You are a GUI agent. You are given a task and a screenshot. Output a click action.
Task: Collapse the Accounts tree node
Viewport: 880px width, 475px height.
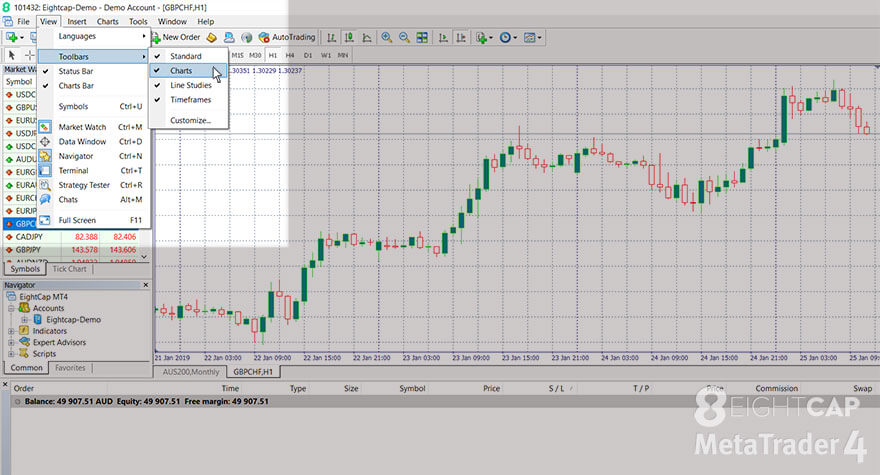coord(11,308)
